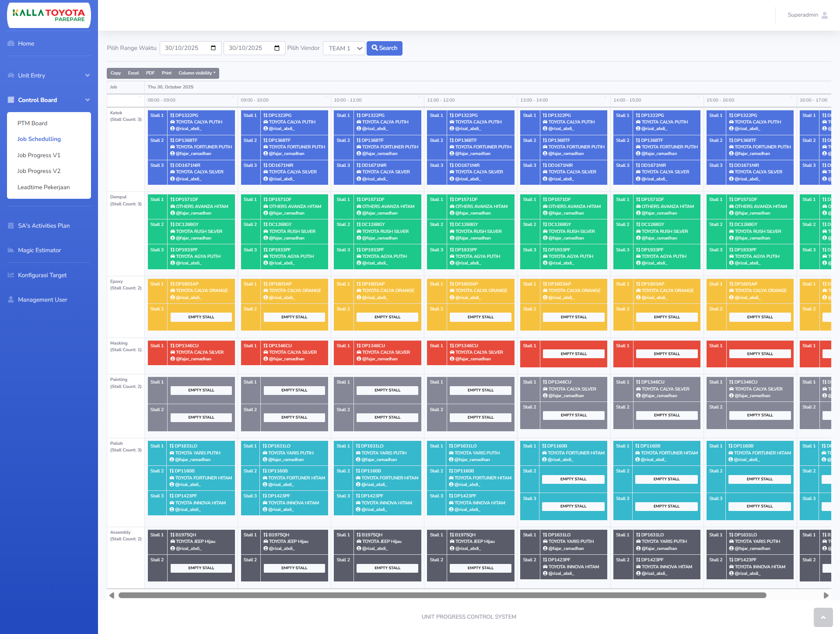This screenshot has height=634, width=840.
Task: Click the Home dashboard icon in sidebar
Action: [11, 43]
